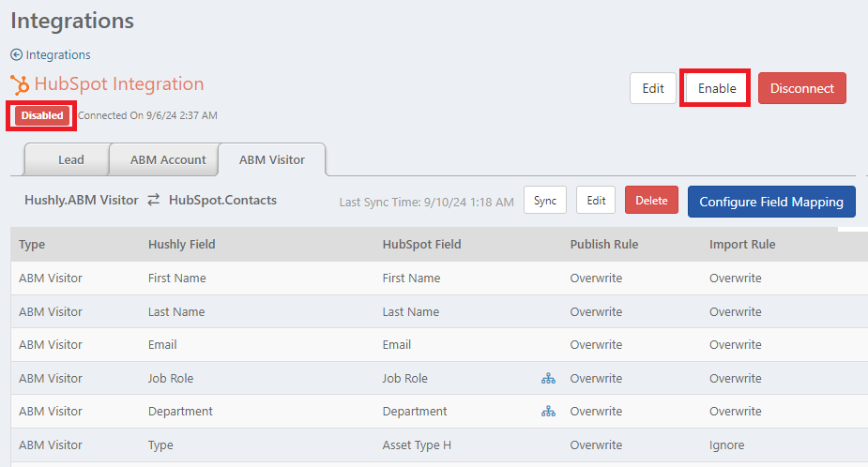Click the sync arrows icon between Hushly and HubSpot

[154, 200]
